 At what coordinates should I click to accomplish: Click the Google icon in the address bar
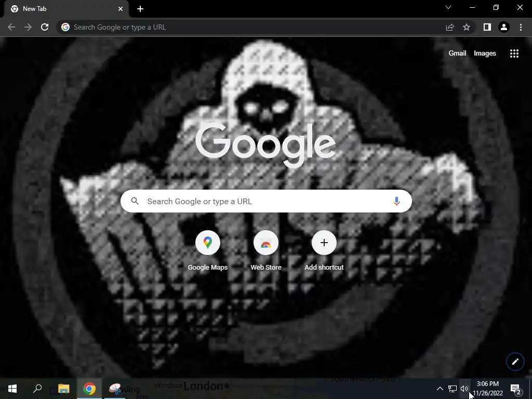point(65,27)
